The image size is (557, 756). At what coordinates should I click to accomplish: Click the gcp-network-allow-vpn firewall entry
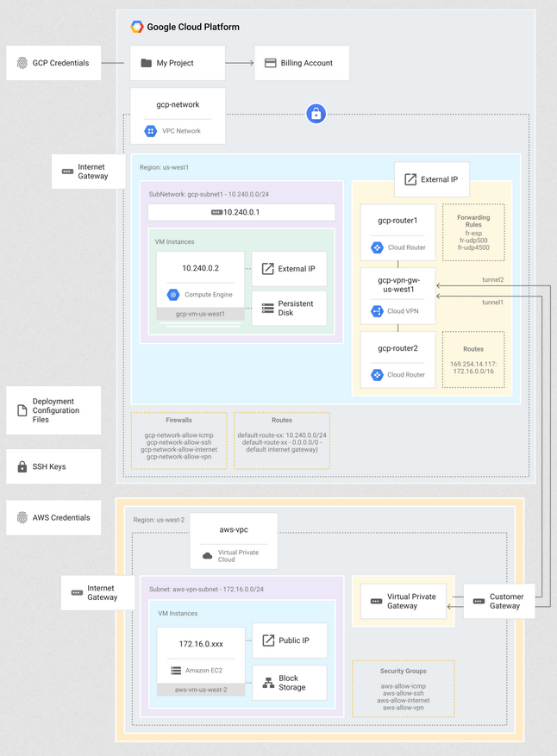[179, 457]
